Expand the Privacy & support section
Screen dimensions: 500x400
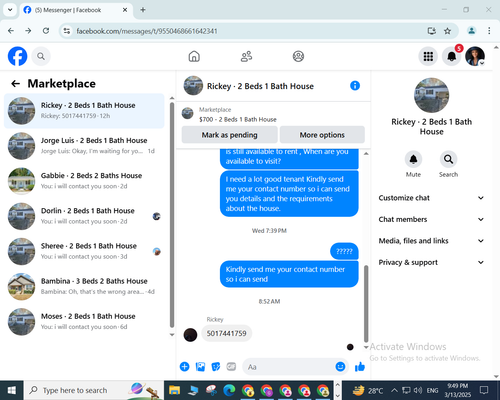[431, 262]
